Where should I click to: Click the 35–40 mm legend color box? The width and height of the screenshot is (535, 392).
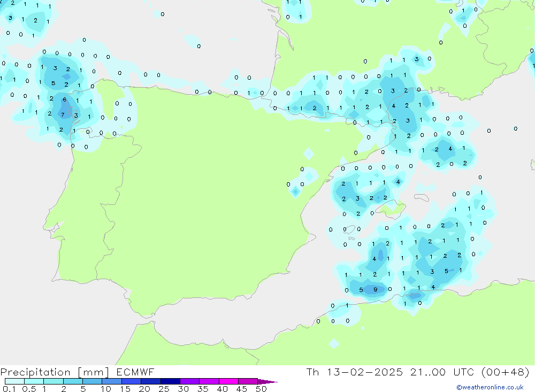209,381
